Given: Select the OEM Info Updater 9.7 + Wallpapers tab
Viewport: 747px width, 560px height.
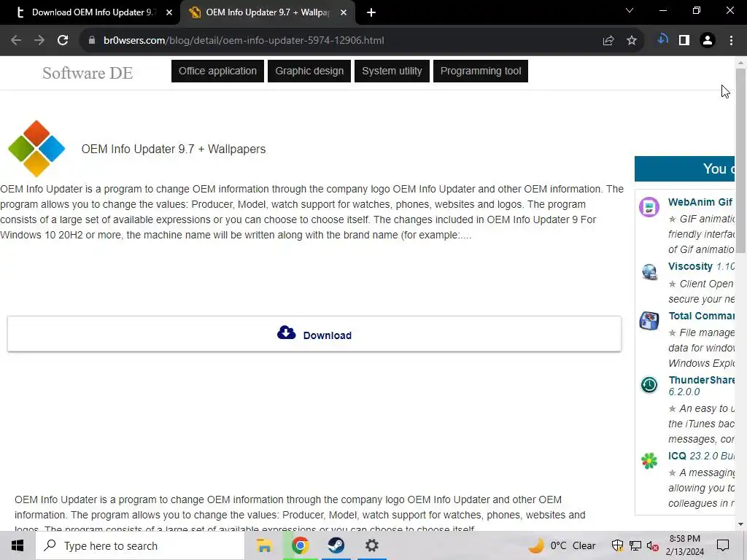Looking at the screenshot, I should [267, 12].
